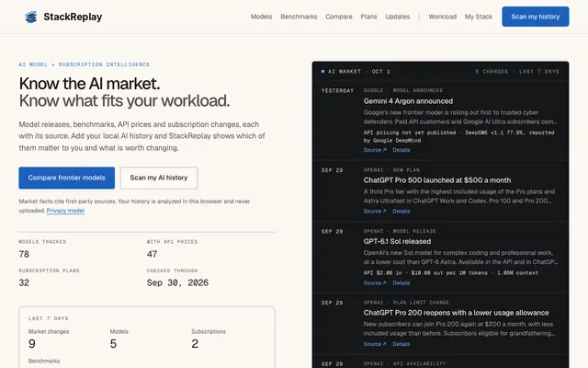Click the GPT-6.1 Sol released headline
Screen dimensions: 588x368
click(397, 241)
